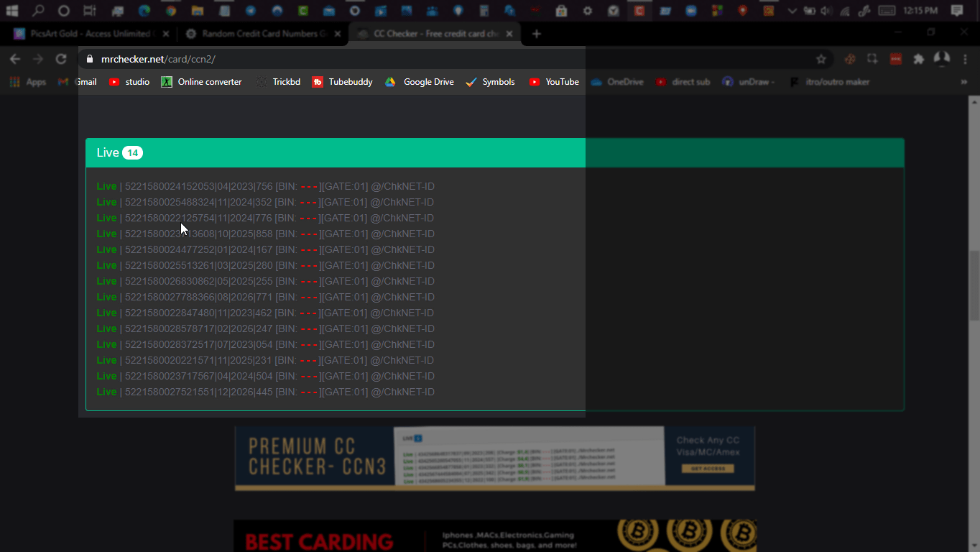Open the Google Drive bookmark
This screenshot has width=980, height=552.
tap(420, 82)
